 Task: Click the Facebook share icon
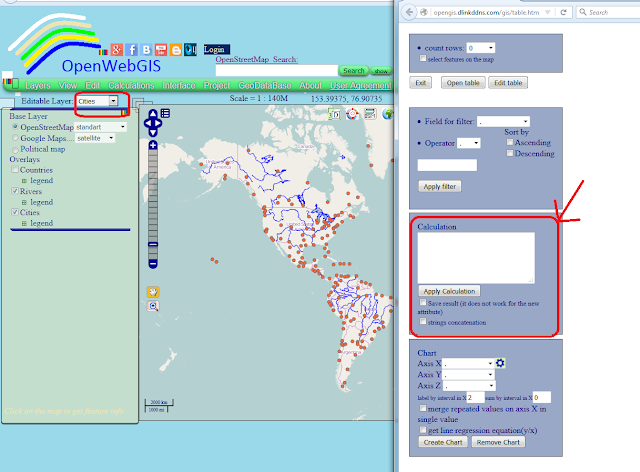131,50
